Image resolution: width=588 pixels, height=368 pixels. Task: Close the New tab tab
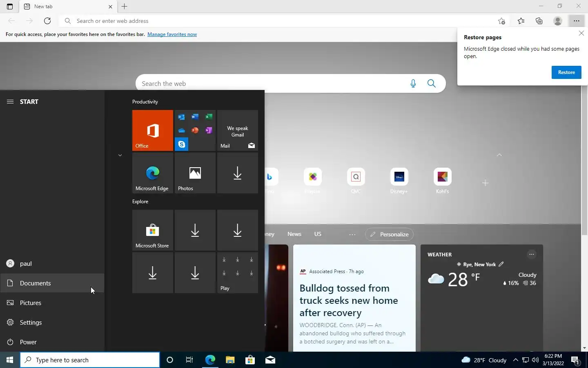point(110,7)
